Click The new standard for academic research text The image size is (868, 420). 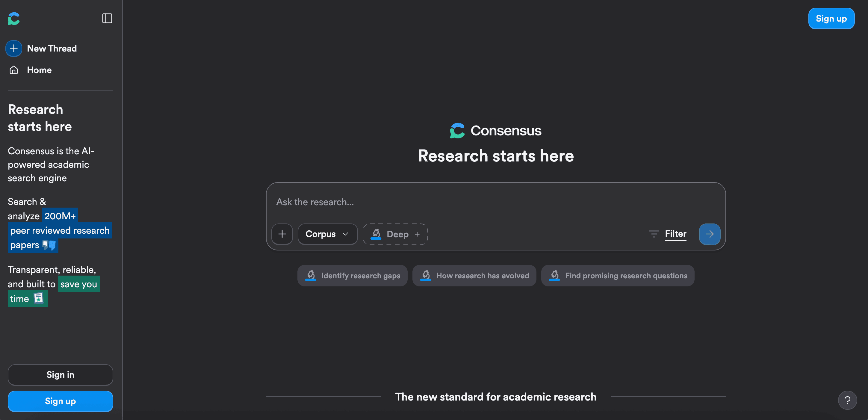(x=496, y=397)
